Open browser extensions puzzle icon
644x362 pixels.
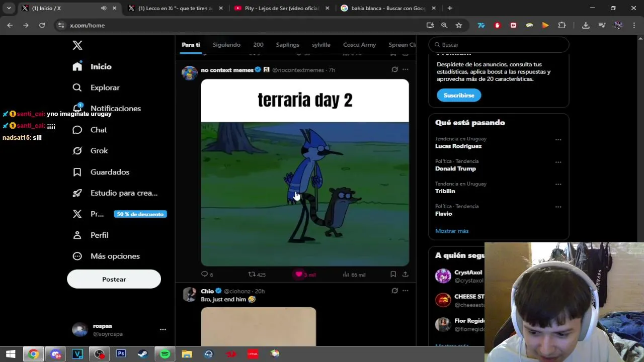coord(562,25)
